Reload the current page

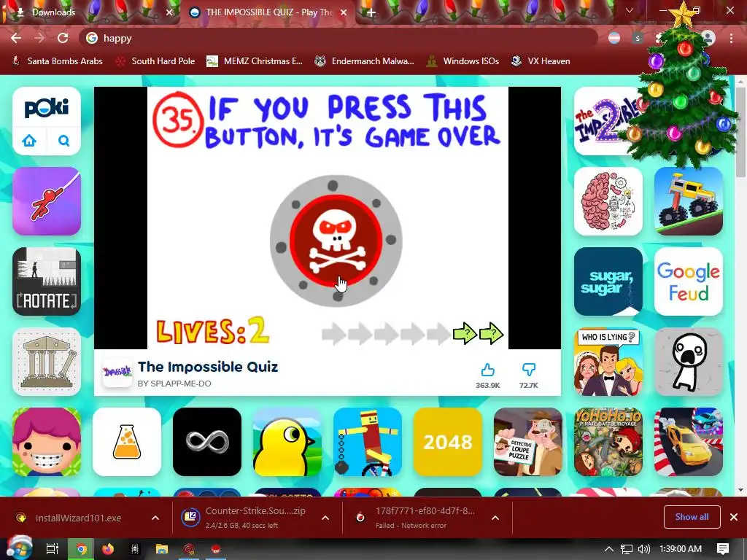(63, 38)
